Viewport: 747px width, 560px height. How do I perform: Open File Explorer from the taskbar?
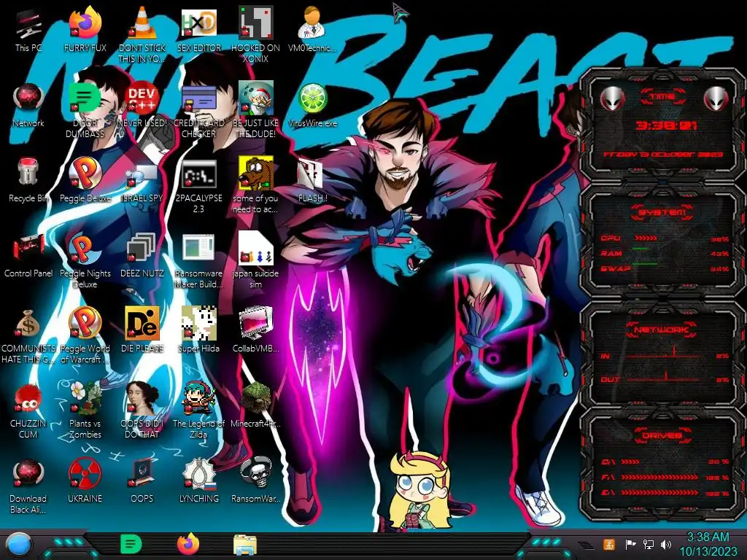coord(245,545)
